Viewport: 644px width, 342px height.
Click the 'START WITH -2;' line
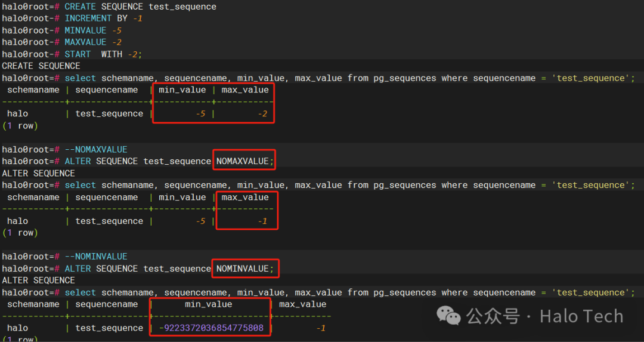[103, 54]
